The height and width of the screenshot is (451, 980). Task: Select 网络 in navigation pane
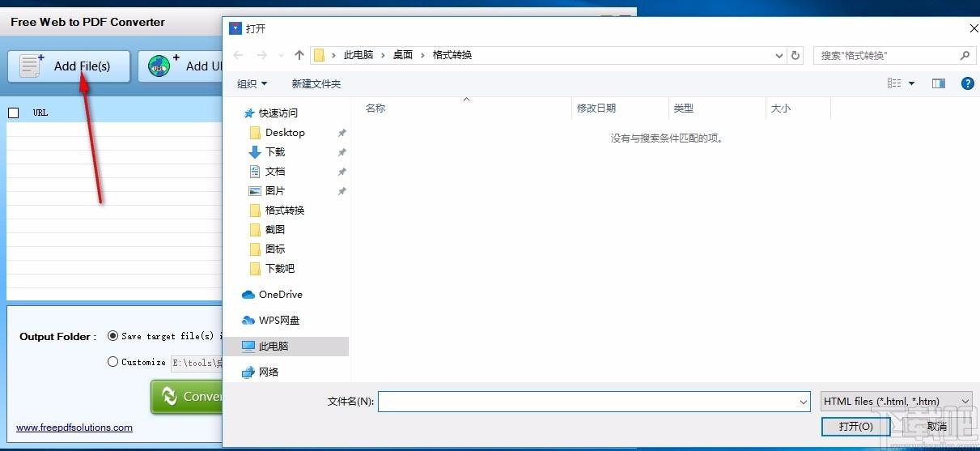pos(269,372)
